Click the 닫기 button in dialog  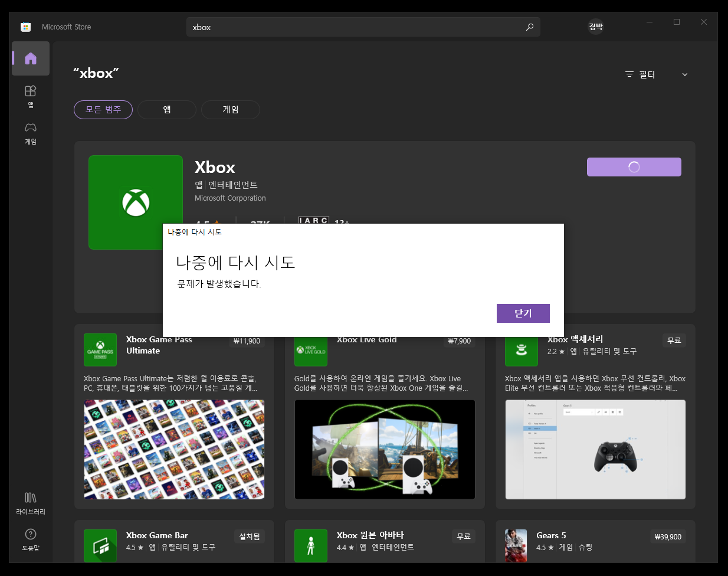click(523, 313)
